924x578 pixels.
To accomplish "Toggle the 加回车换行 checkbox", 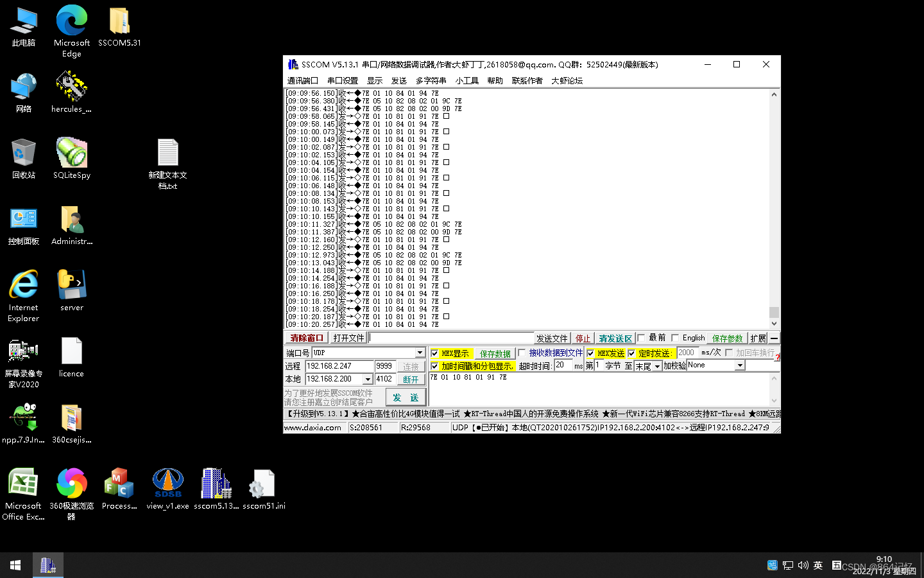I will pyautogui.click(x=729, y=353).
